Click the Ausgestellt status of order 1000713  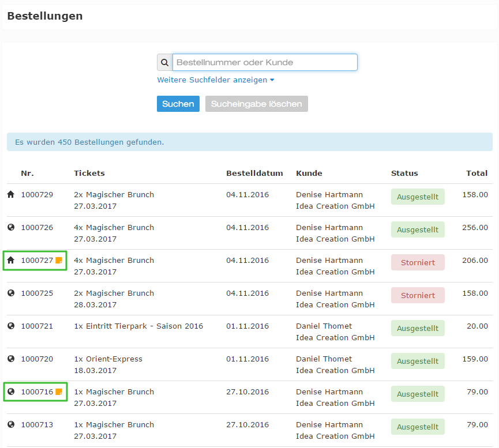[418, 427]
